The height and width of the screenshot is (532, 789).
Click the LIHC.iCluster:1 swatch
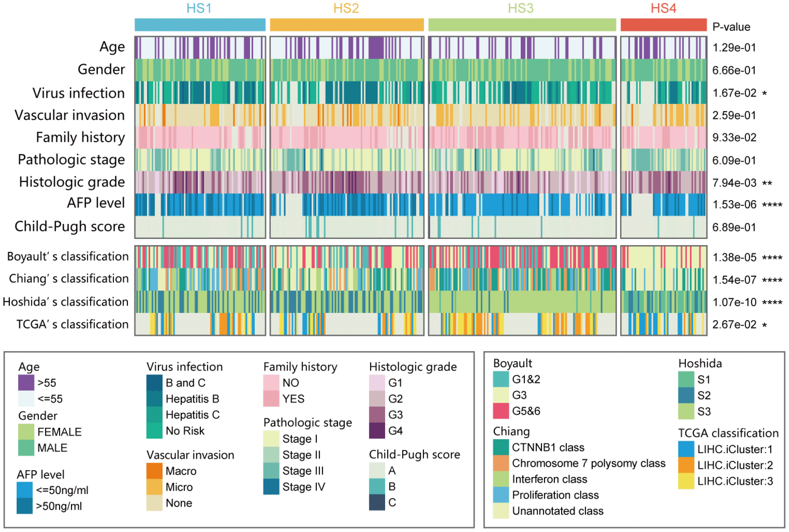pyautogui.click(x=686, y=449)
